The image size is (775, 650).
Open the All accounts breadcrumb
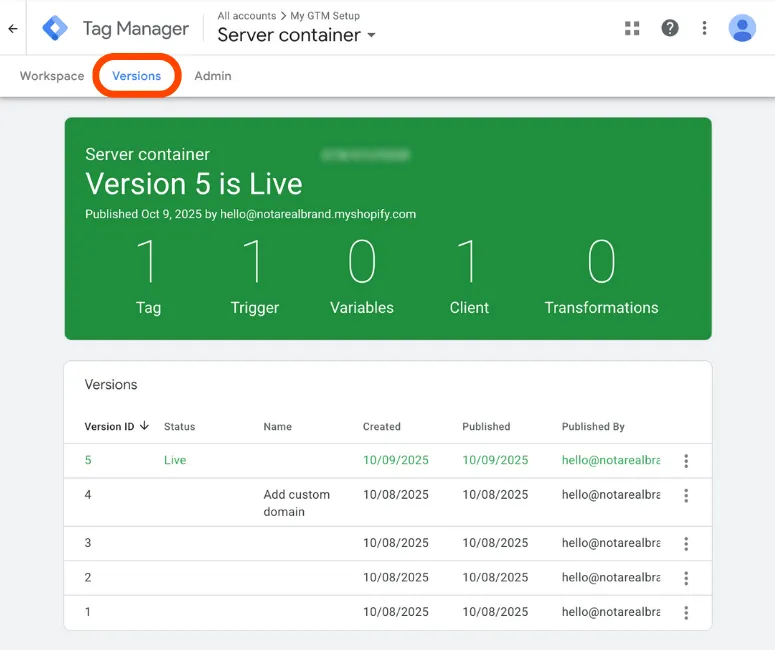tap(247, 16)
